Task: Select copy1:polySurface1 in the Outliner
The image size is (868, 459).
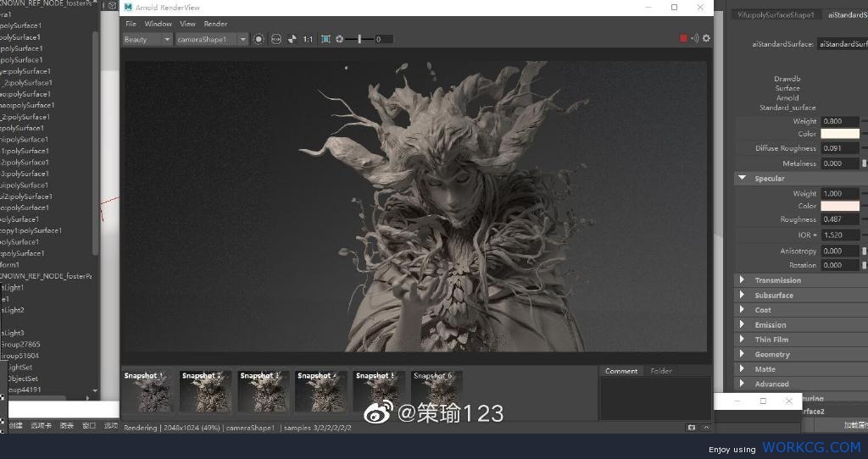Action: point(31,230)
